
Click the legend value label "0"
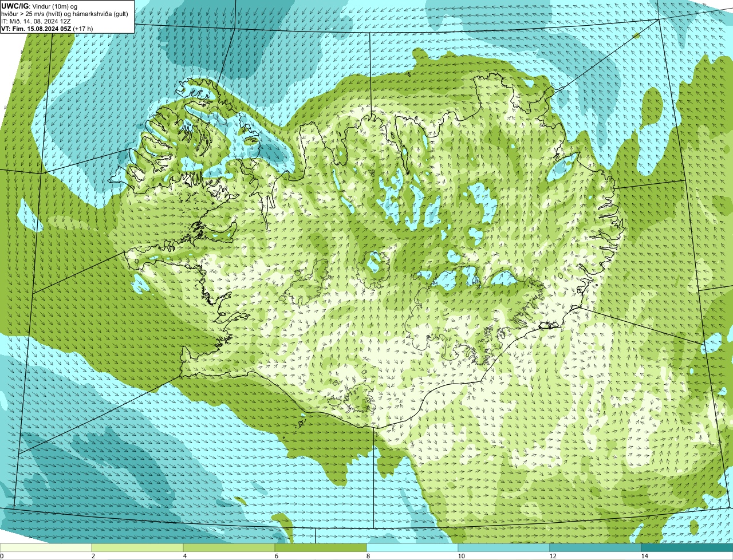pos(2,556)
